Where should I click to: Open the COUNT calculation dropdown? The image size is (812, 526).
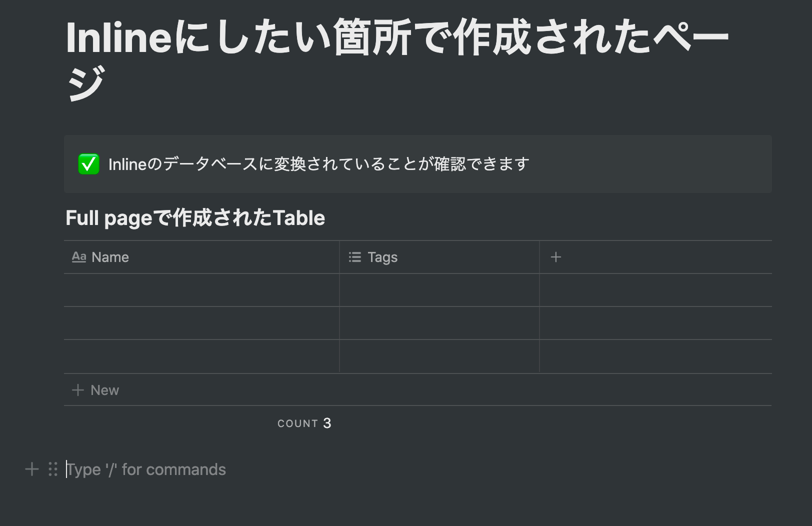tap(304, 423)
